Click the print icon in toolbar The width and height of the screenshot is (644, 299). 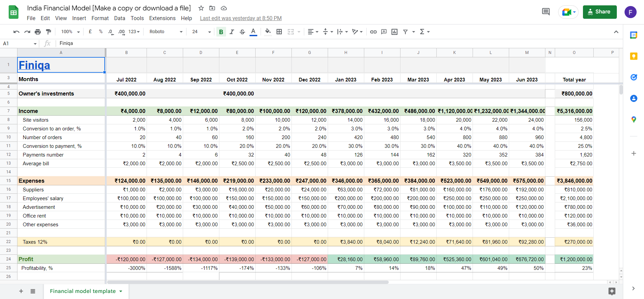(38, 32)
